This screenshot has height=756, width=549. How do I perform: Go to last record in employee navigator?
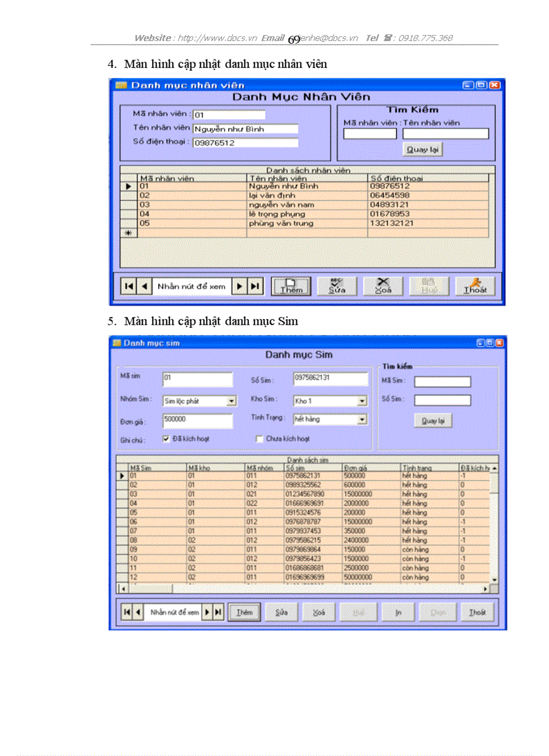click(x=255, y=287)
